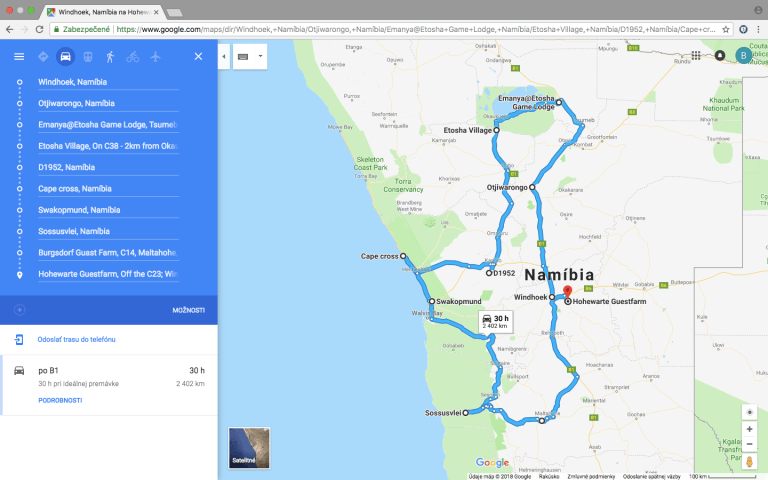Expand MOŽNOSTI route options
Image resolution: width=768 pixels, height=480 pixels.
pos(188,310)
